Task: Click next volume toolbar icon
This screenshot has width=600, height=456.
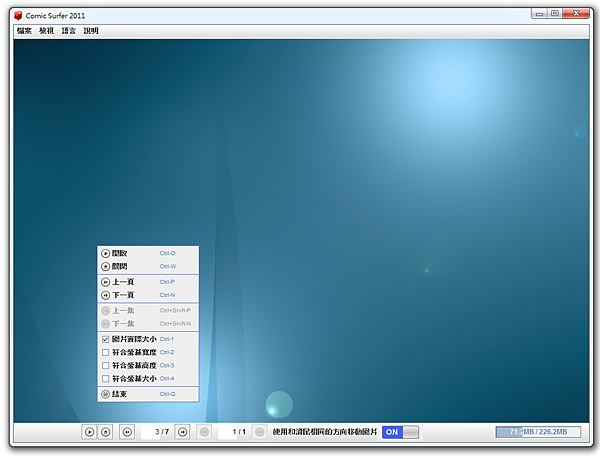Action: 259,432
